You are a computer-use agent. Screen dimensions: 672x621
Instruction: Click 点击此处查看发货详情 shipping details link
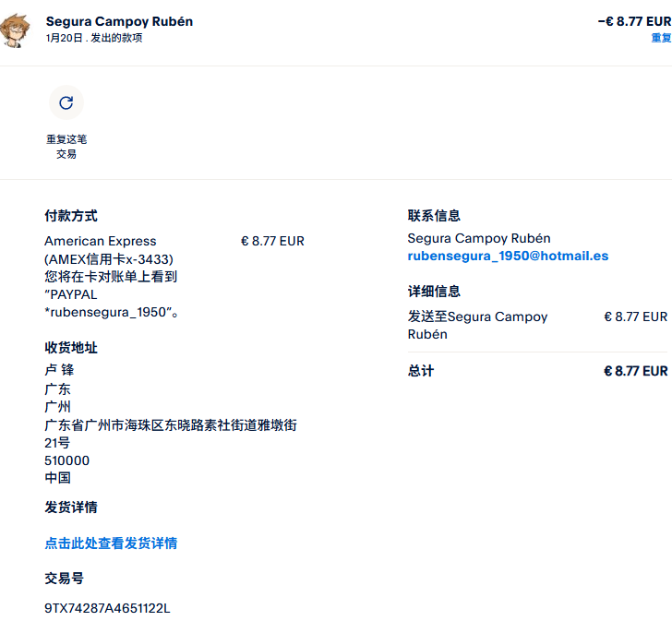(111, 543)
